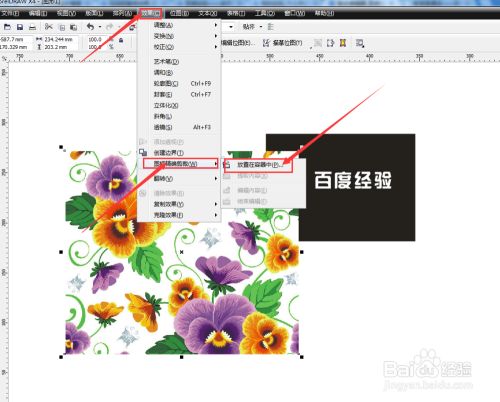This screenshot has height=402, width=500.
Task: Open the 文本(X) Text menu
Action: point(208,13)
